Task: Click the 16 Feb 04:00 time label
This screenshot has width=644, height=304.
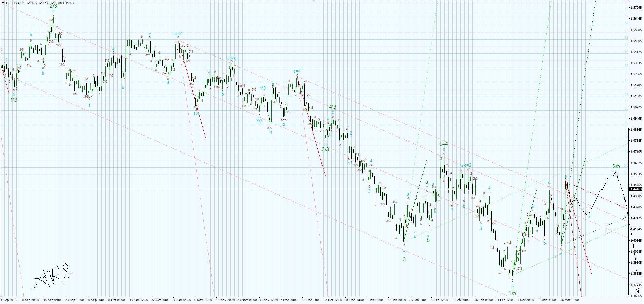Action: 483,300
